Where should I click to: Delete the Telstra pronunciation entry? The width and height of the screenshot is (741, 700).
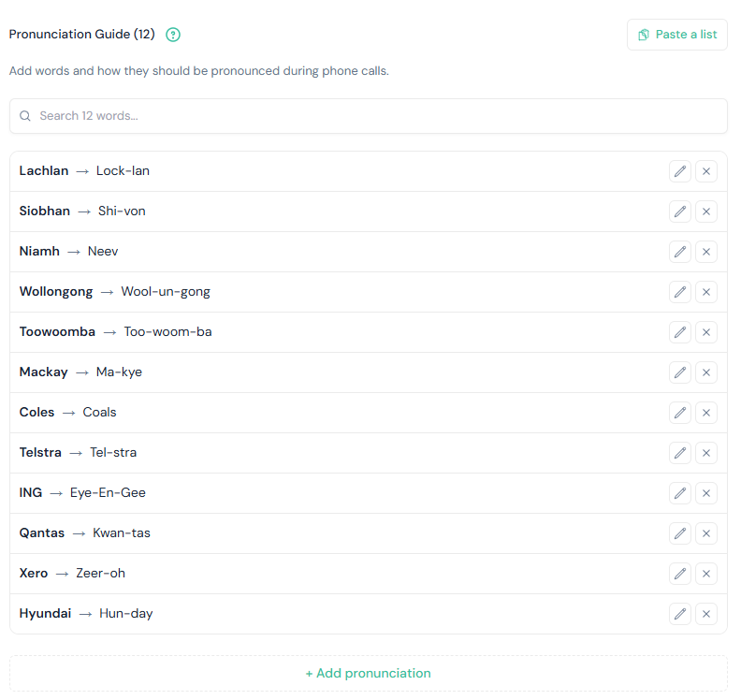tap(706, 453)
